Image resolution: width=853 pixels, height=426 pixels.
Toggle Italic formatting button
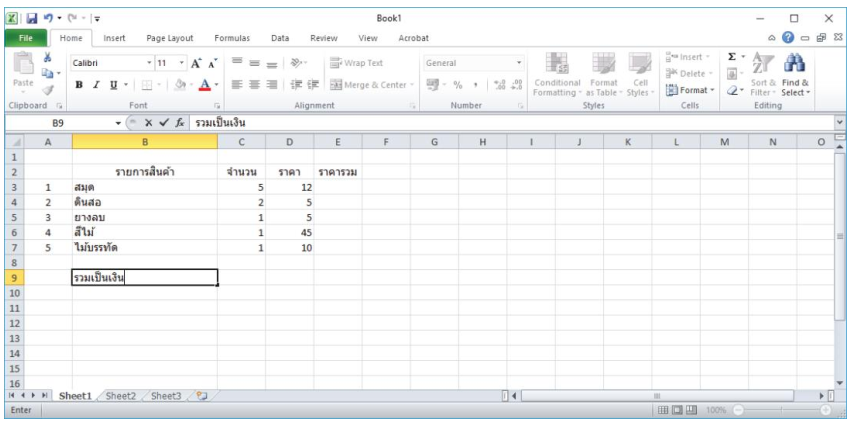tap(94, 85)
